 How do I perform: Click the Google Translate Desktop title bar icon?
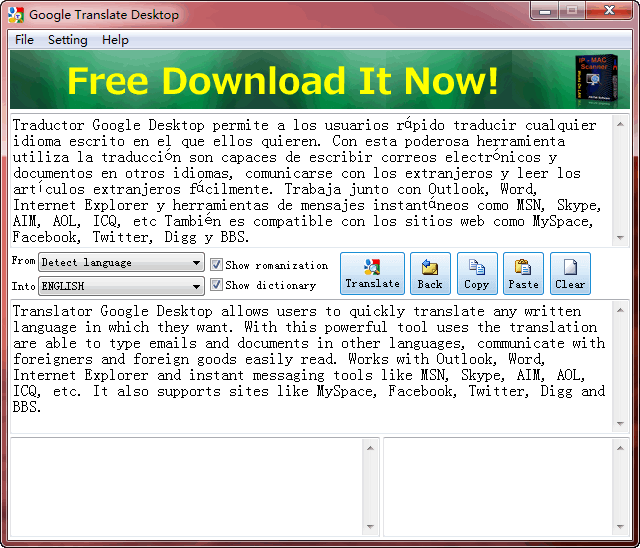pyautogui.click(x=16, y=14)
